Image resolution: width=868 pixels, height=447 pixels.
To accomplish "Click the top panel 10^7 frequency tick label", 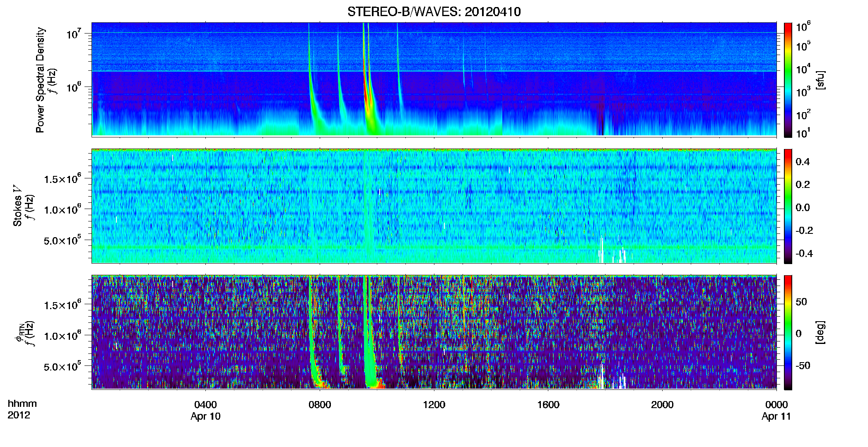I will (74, 34).
